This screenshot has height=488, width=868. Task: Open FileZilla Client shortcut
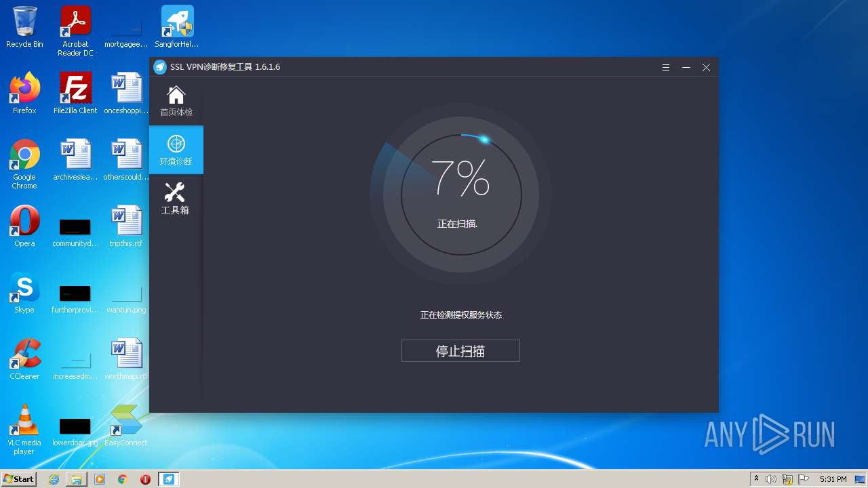click(75, 94)
